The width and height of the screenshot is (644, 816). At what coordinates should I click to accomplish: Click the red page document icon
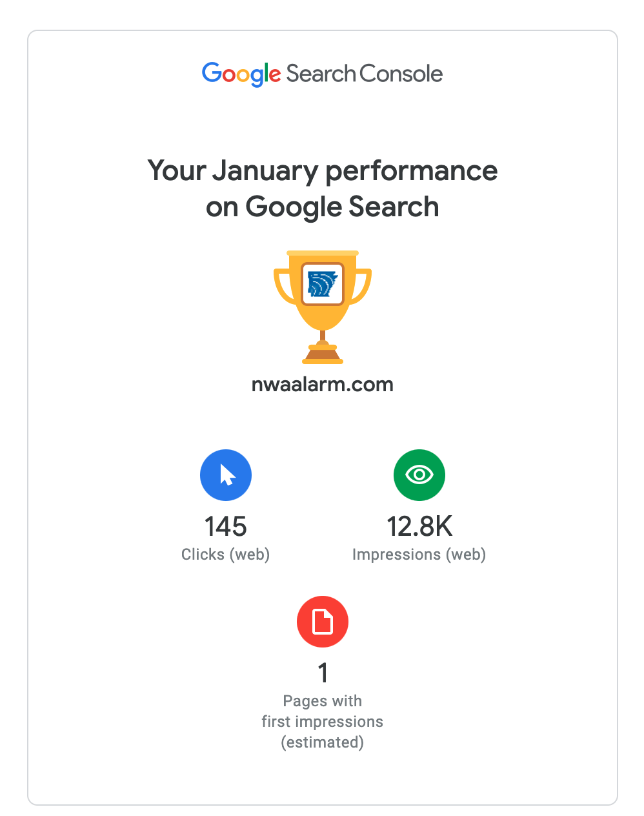tap(322, 622)
